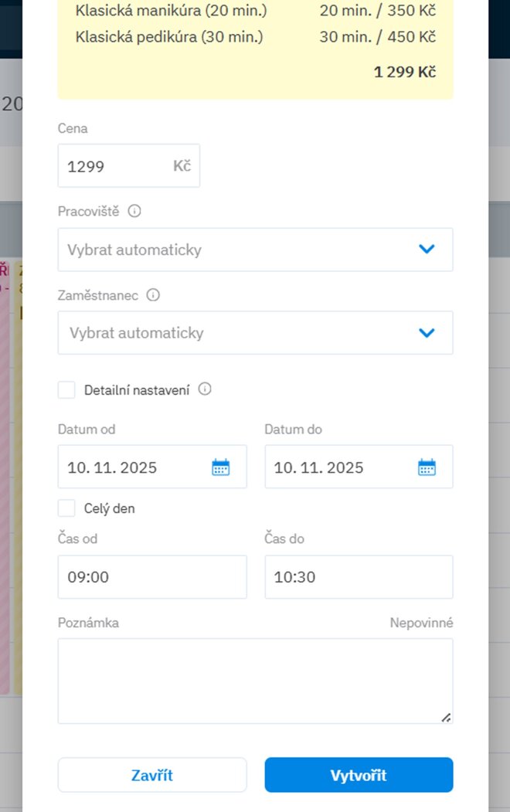
Task: Click the Detailní nastavení info icon
Action: [205, 389]
